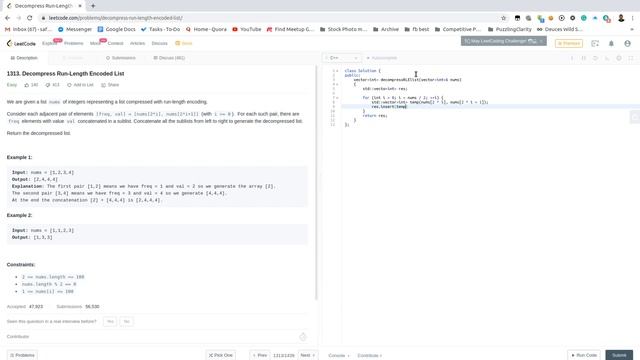Open the C++ language dropdown
The image size is (640, 360).
[342, 58]
